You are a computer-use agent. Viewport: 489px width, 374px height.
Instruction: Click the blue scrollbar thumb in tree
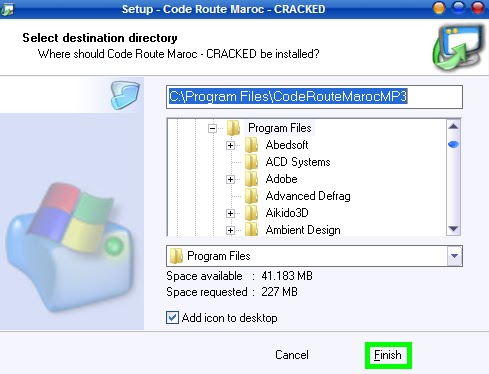point(453,144)
